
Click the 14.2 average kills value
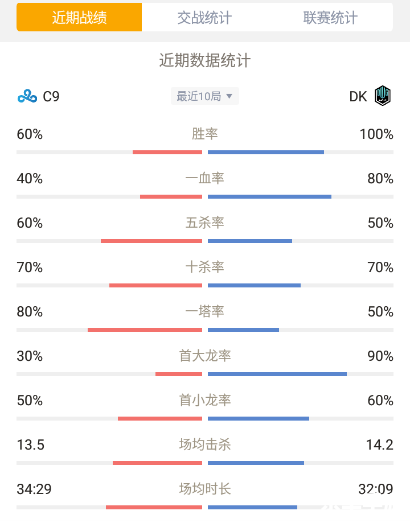[x=380, y=445]
